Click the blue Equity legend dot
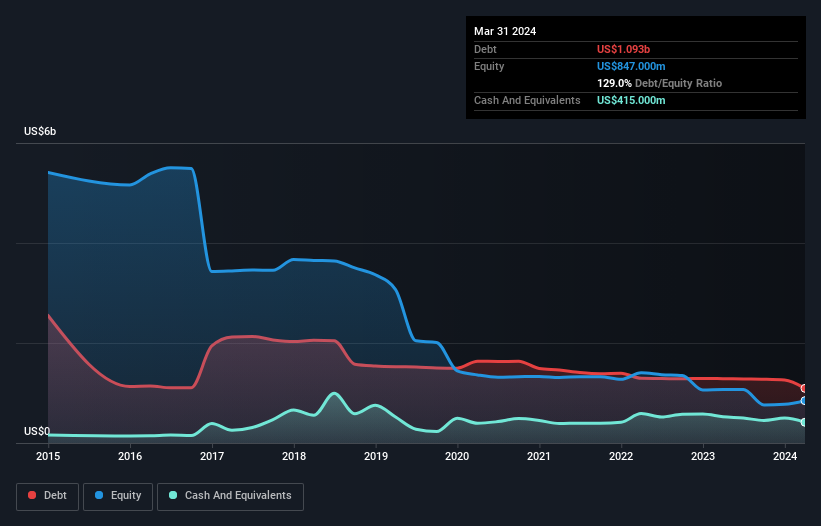Screen dimensions: 821x526 pos(99,495)
